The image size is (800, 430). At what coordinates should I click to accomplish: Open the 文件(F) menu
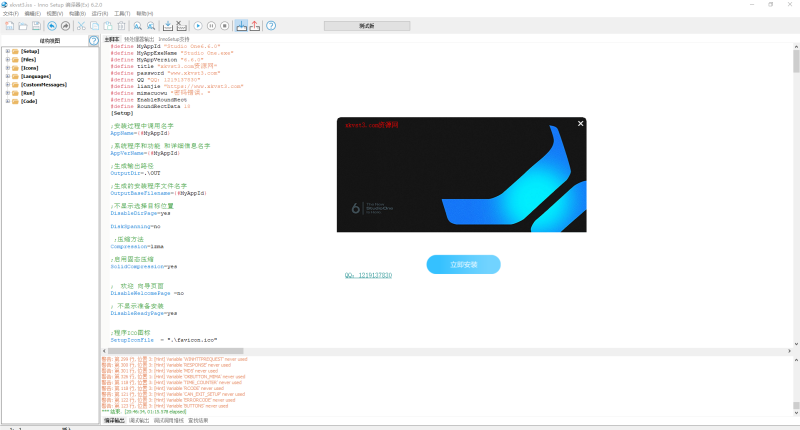[11, 14]
